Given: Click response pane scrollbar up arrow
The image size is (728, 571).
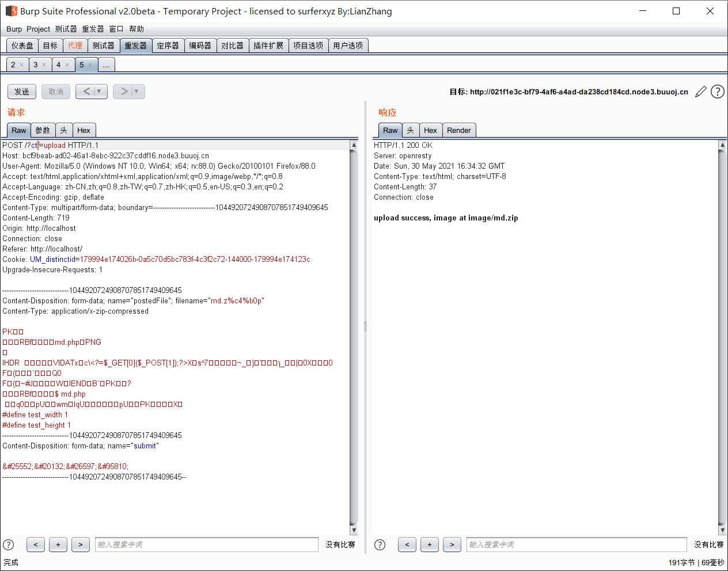Looking at the screenshot, I should [x=722, y=145].
